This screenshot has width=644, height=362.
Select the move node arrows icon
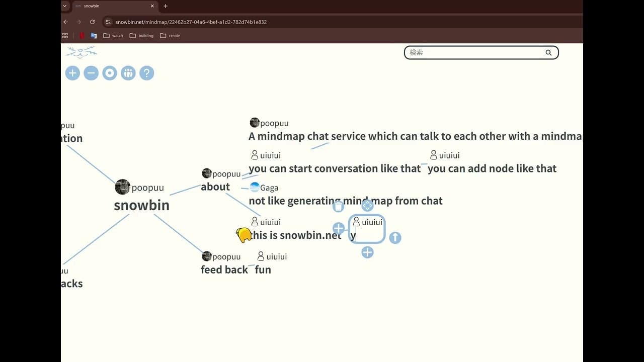(367, 205)
